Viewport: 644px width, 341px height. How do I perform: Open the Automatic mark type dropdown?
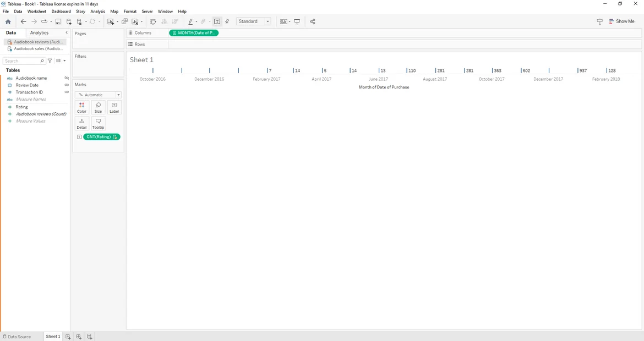click(x=98, y=95)
